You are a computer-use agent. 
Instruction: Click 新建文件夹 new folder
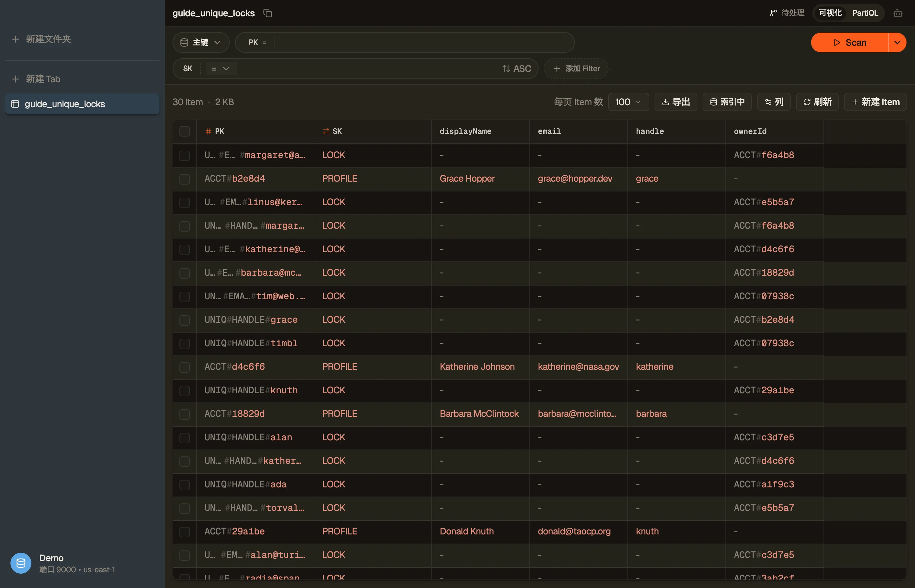tap(42, 39)
